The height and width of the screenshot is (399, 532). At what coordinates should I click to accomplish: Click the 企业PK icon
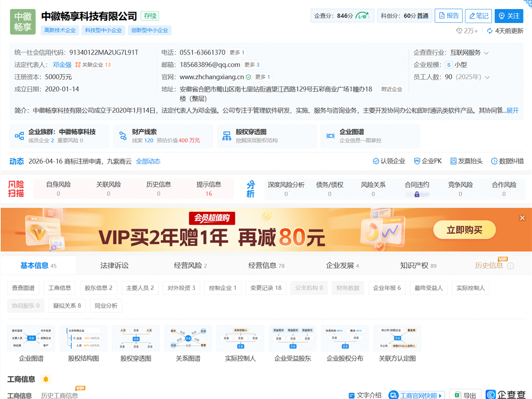coord(417,161)
